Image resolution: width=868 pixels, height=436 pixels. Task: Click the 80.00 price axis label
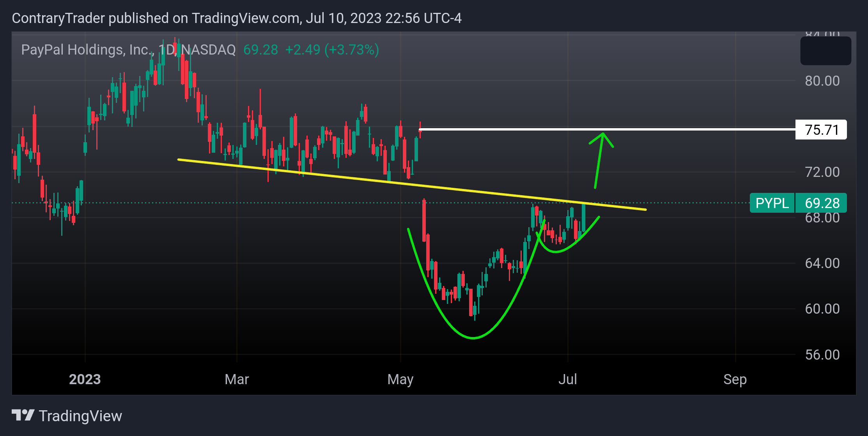[x=822, y=81]
